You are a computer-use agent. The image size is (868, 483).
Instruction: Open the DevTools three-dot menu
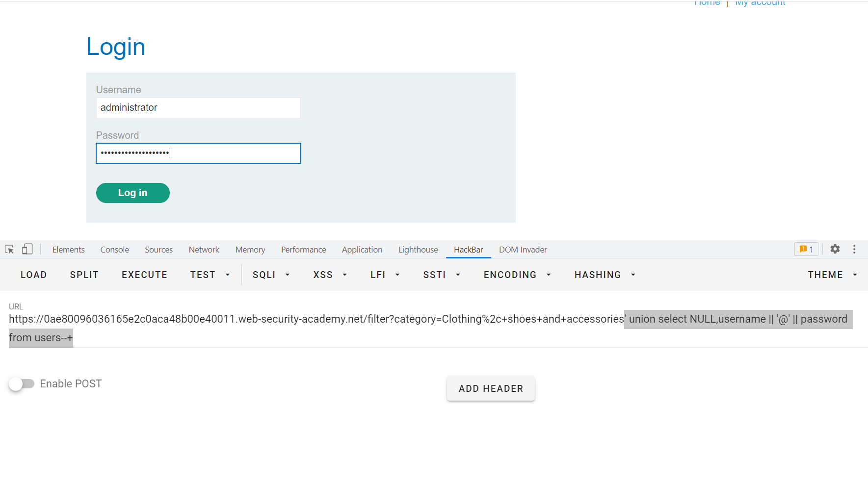854,249
